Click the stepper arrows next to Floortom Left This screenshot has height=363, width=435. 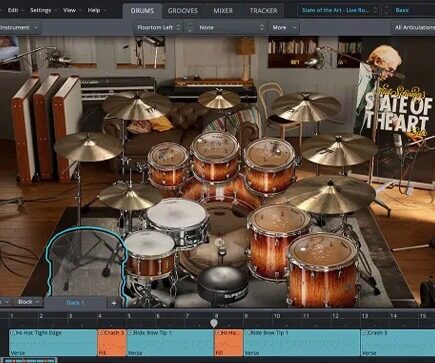[x=190, y=28]
